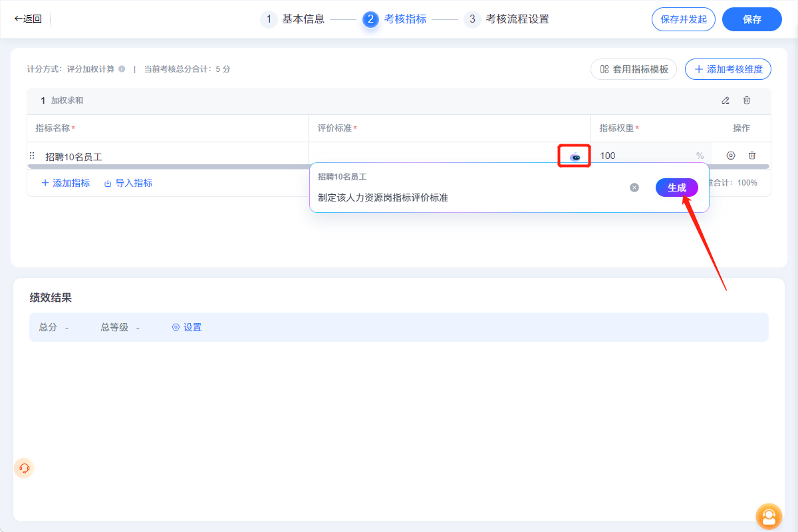
Task: Click the pencil edit icon for 加权求和
Action: click(726, 100)
